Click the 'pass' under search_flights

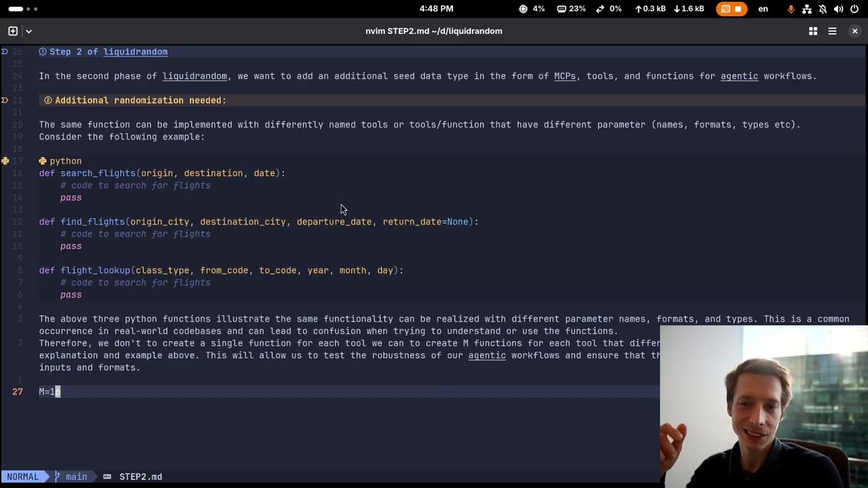pyautogui.click(x=71, y=198)
